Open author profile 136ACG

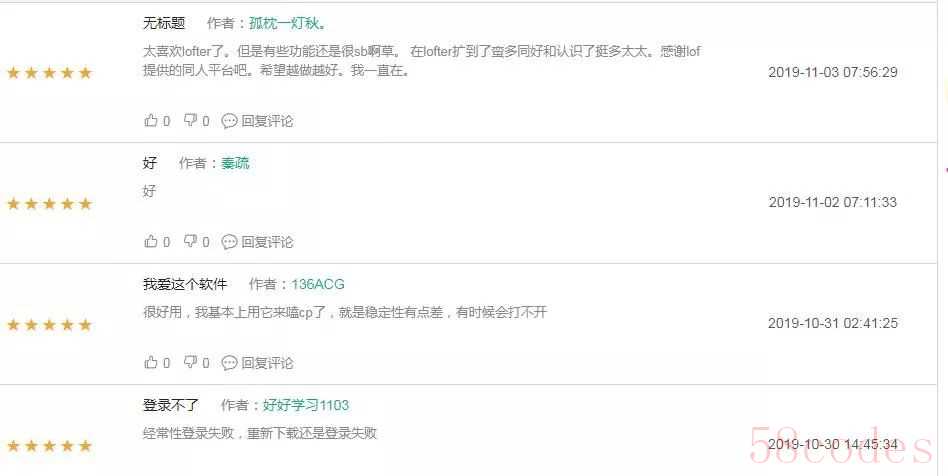(317, 284)
